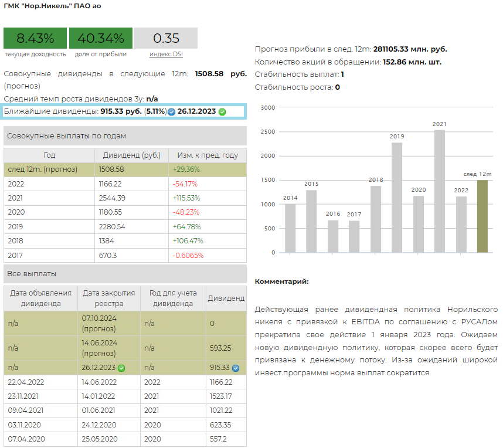Image resolution: width=503 pixels, height=448 pixels.
Task: Click the 40.34% share of profit box
Action: [x=101, y=39]
